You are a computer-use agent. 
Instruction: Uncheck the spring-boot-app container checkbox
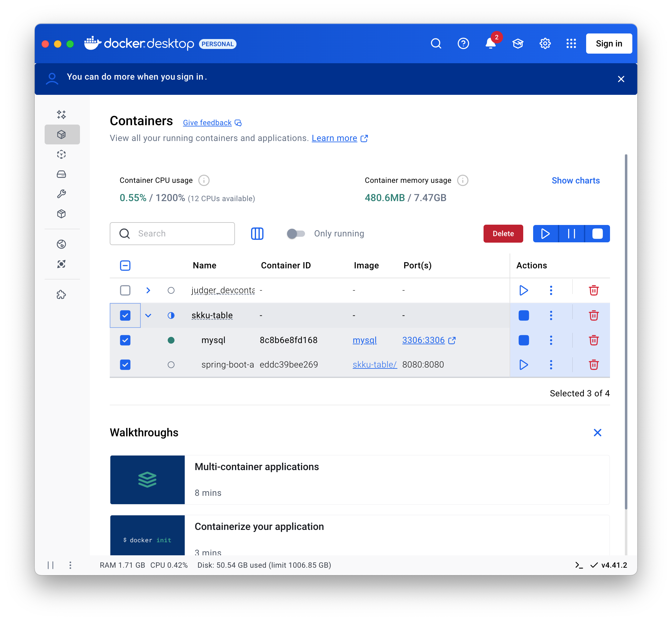pyautogui.click(x=125, y=365)
